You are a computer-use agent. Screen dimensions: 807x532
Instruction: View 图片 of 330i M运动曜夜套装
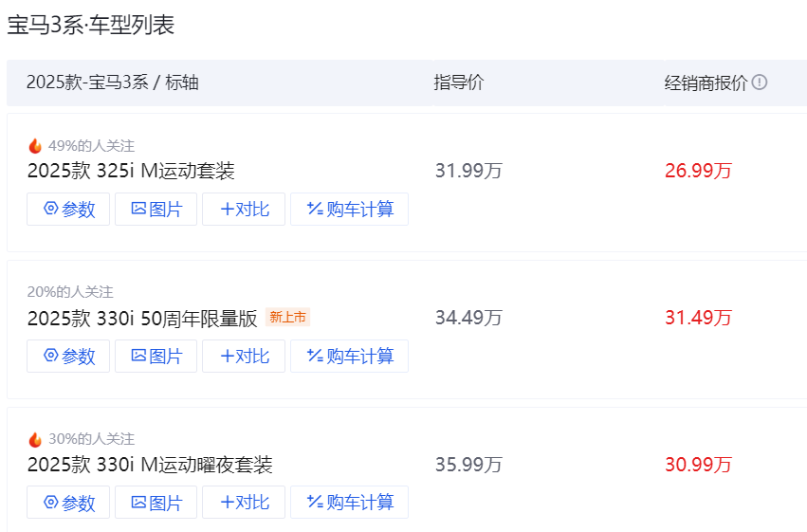[x=156, y=503]
